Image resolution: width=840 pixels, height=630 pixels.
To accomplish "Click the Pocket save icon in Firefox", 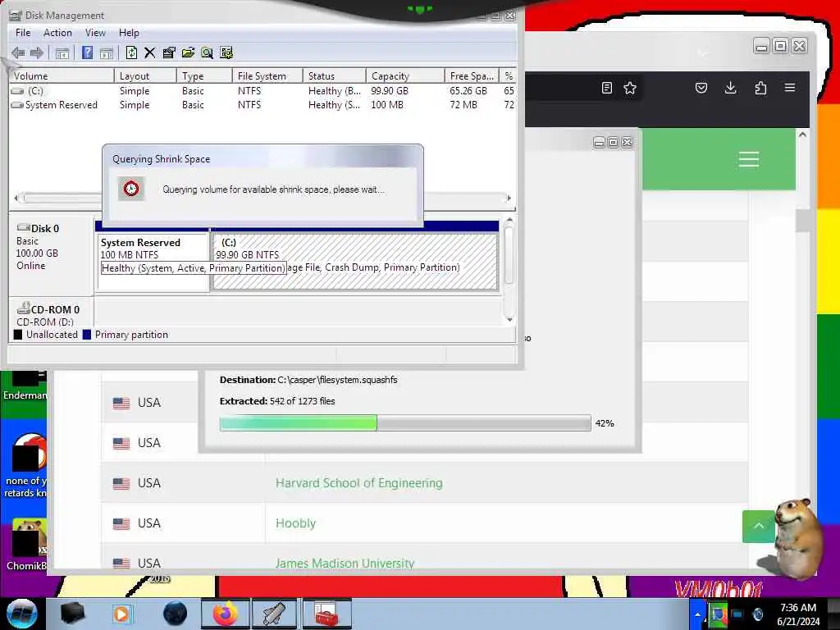I will pyautogui.click(x=701, y=88).
